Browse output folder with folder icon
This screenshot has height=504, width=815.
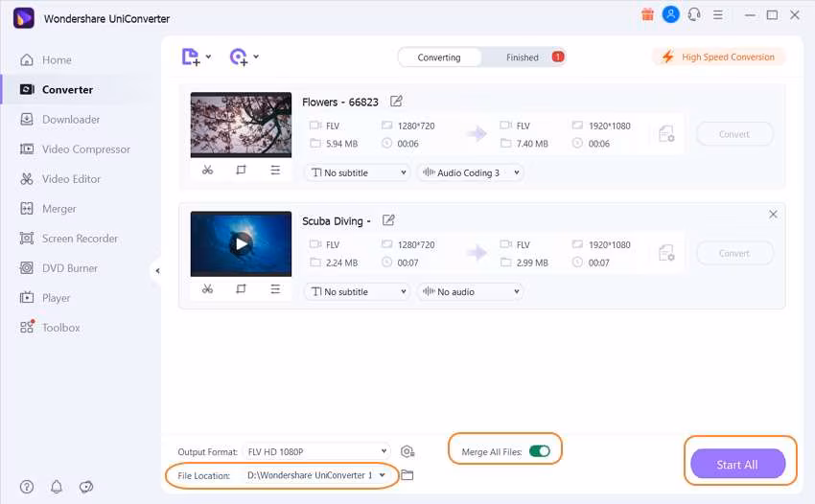(x=407, y=475)
